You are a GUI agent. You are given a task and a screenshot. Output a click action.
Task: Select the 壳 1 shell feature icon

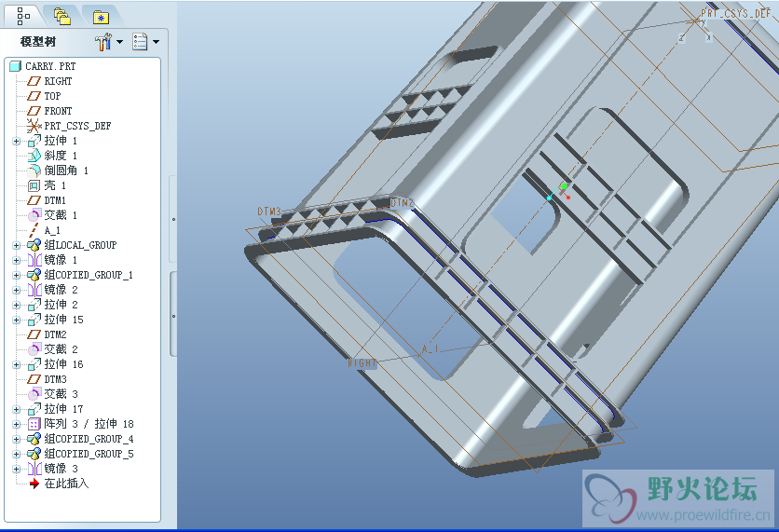point(34,185)
